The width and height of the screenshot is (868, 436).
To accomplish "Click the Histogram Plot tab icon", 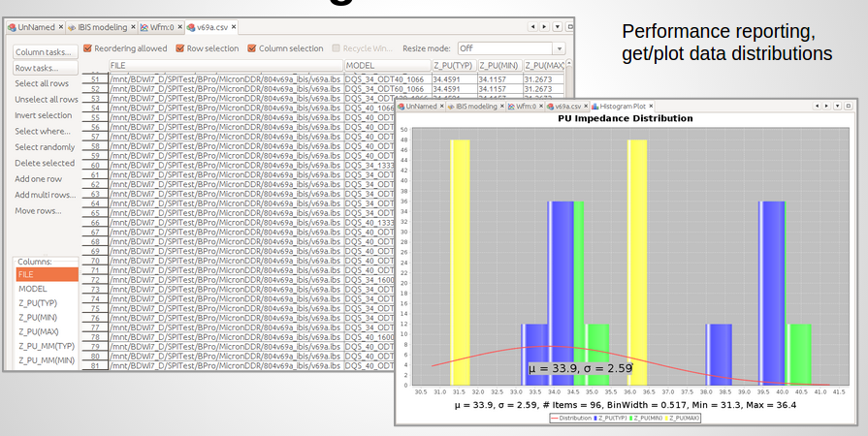I will click(x=595, y=106).
